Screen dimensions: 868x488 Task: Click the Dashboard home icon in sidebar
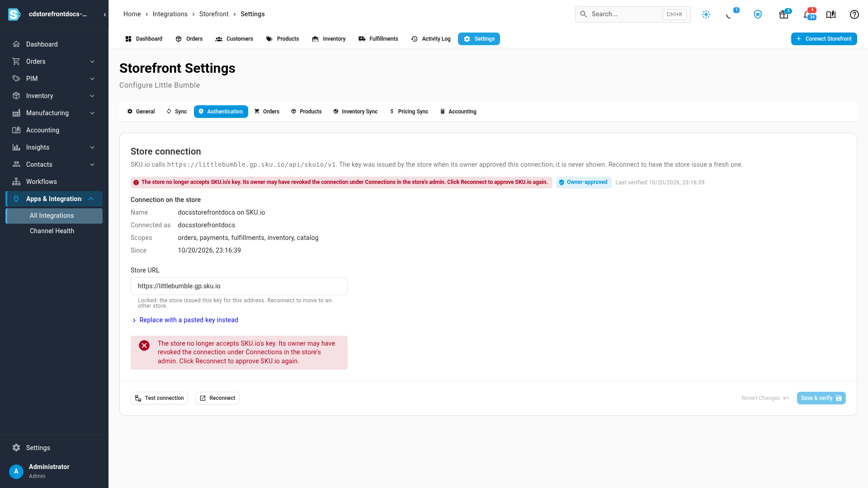[x=16, y=44]
